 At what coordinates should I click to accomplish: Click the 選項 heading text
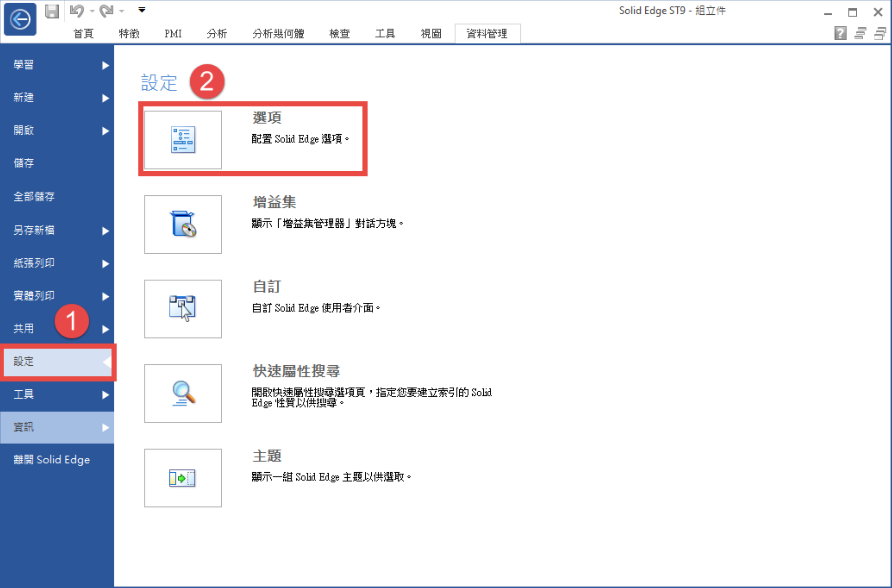(x=267, y=118)
